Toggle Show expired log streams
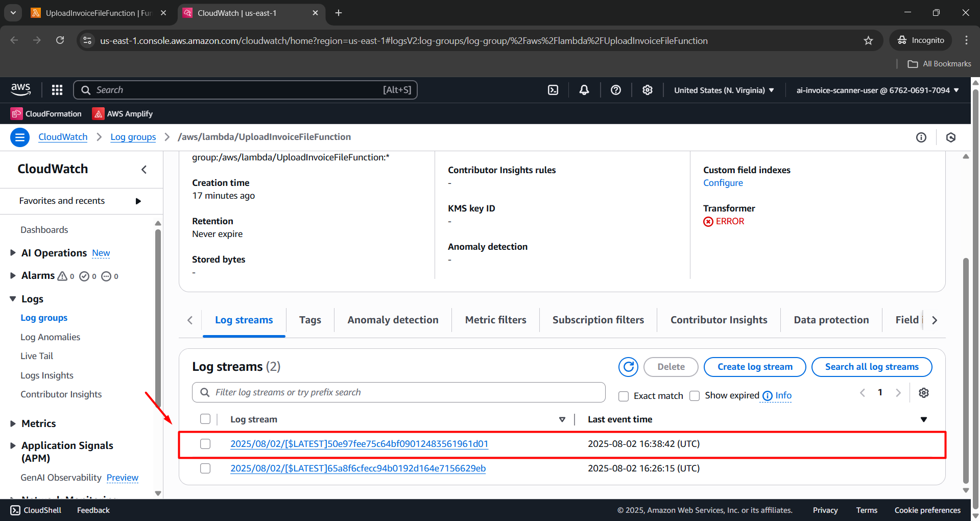980x521 pixels. tap(695, 396)
